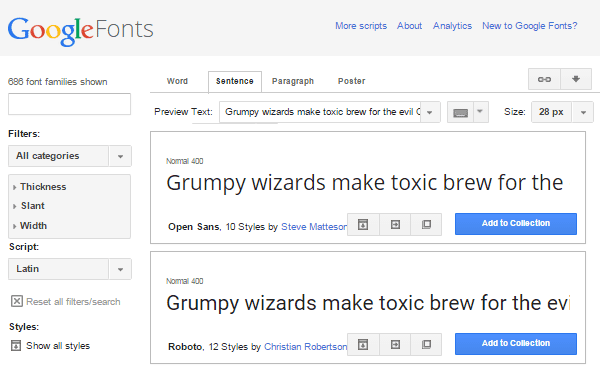Screen dimensions: 600x371
Task: Open the Analytics link
Action: tap(452, 26)
